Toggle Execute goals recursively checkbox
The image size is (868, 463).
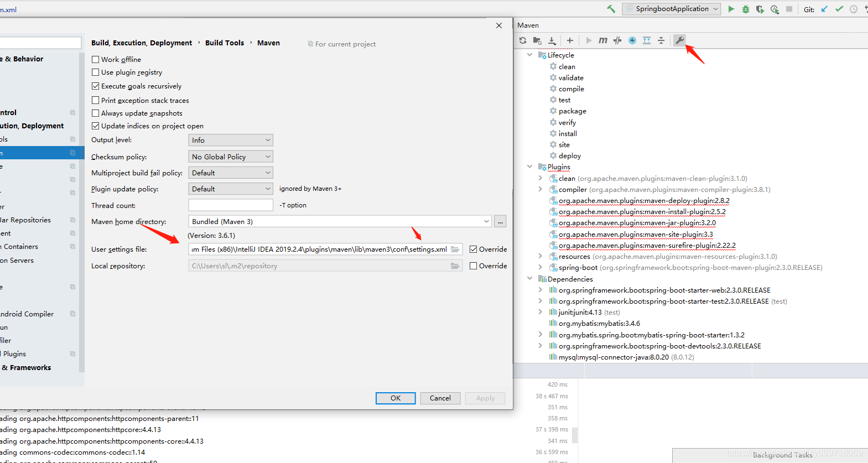coord(95,86)
